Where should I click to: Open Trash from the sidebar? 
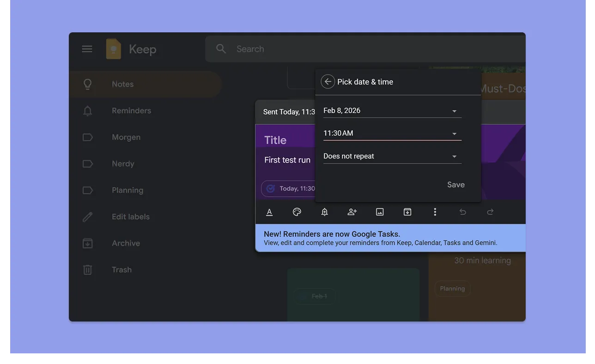tap(121, 270)
